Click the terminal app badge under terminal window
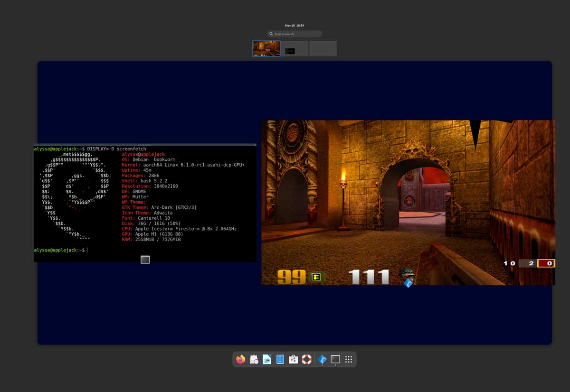The image size is (570, 392). [x=145, y=260]
